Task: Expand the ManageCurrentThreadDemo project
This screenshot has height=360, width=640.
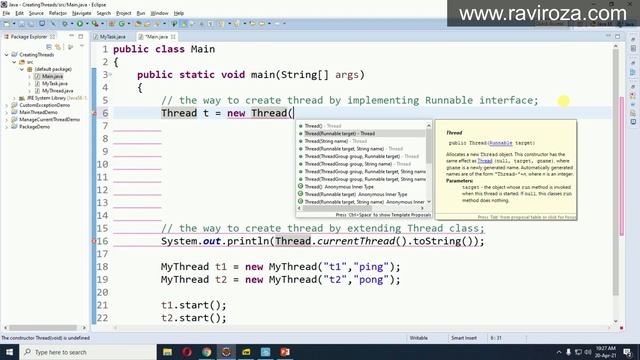Action: coord(7,120)
